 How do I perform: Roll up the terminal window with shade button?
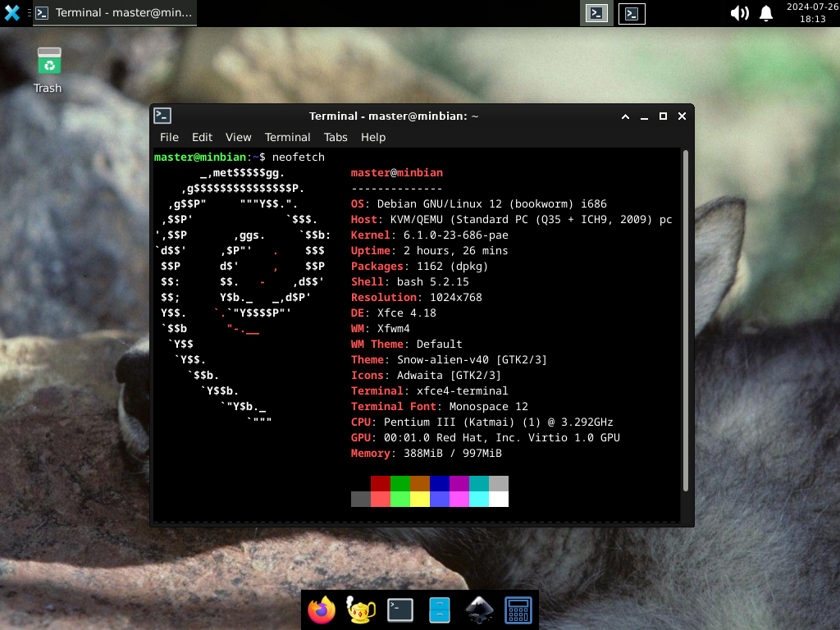[625, 116]
